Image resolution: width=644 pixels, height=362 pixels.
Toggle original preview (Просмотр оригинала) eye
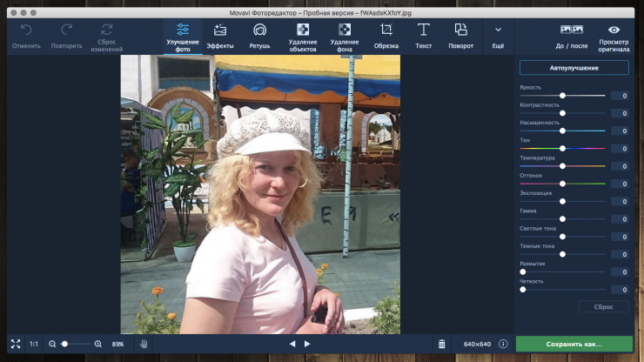[614, 36]
